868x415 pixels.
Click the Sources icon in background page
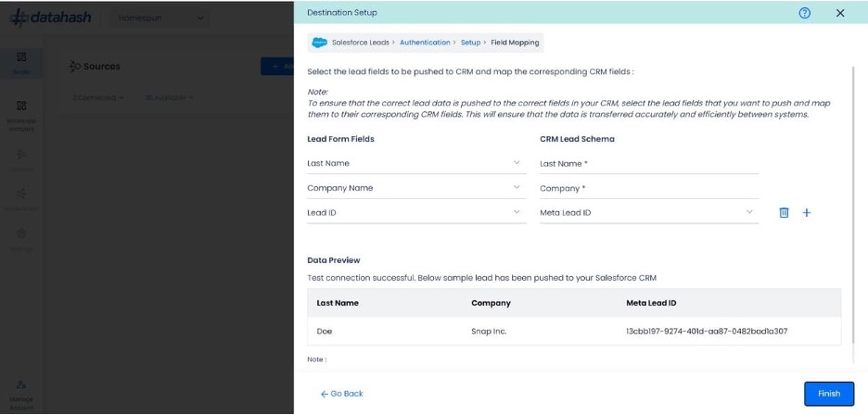(75, 67)
